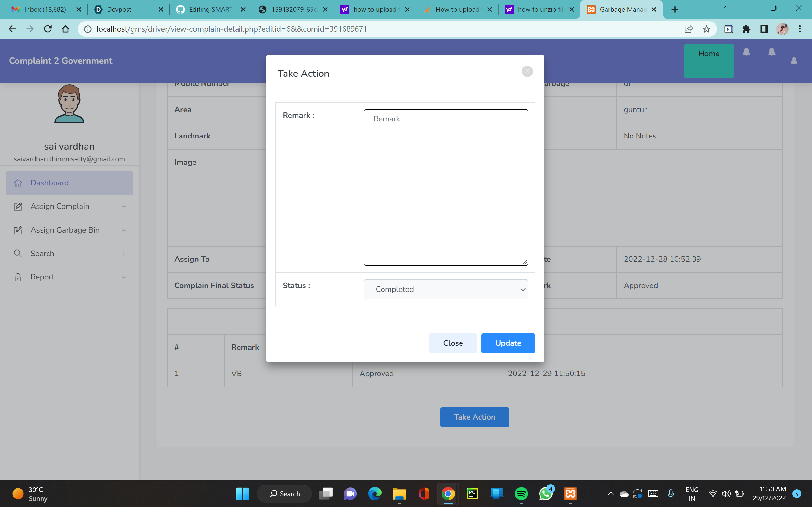Click inside the Remark text area

coord(446,187)
